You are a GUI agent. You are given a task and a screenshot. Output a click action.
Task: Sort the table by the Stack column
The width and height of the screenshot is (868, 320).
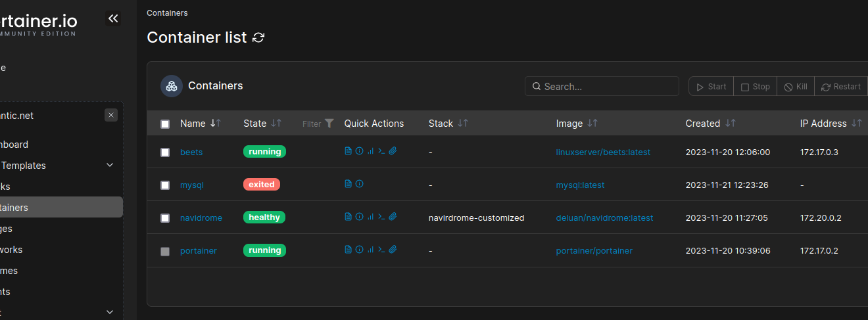pyautogui.click(x=448, y=124)
